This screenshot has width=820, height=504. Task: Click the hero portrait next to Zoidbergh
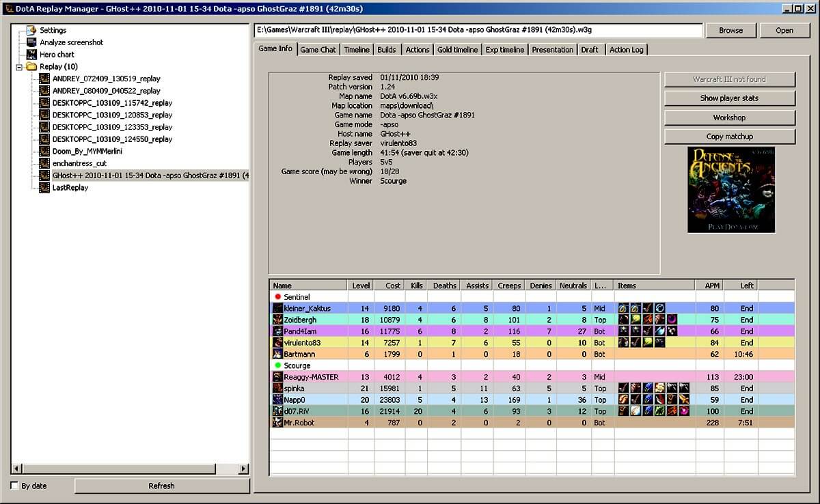click(x=277, y=320)
